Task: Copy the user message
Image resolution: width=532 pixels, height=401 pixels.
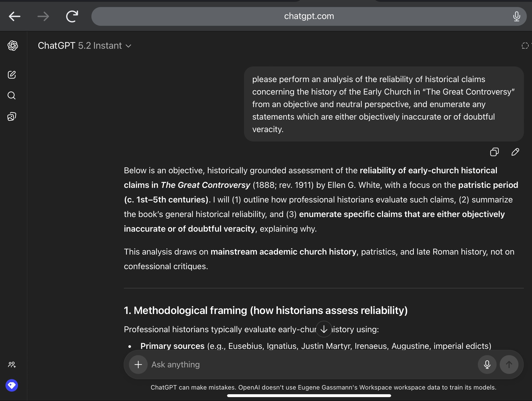Action: [x=494, y=152]
